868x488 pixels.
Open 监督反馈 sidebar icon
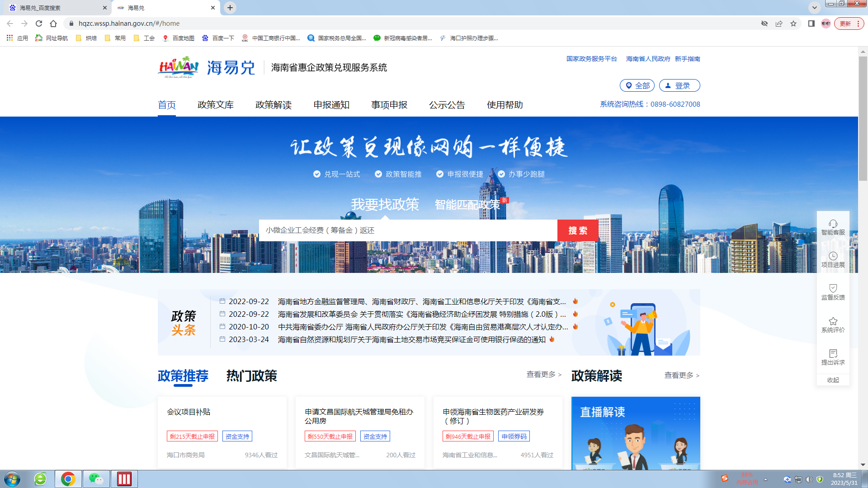click(833, 292)
